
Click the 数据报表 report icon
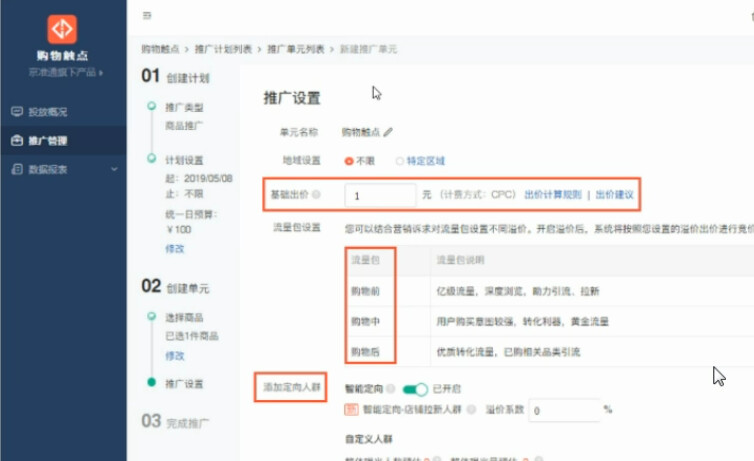pyautogui.click(x=17, y=169)
